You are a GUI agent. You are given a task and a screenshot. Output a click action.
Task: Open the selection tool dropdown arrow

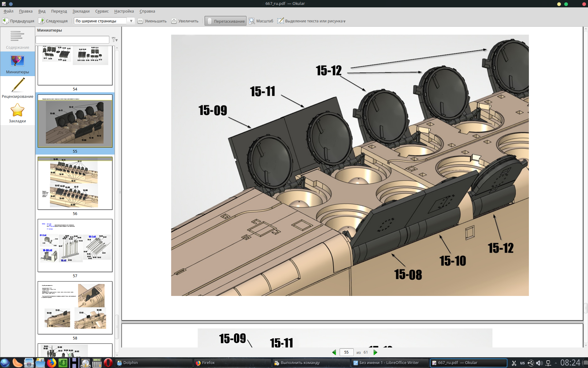point(345,21)
